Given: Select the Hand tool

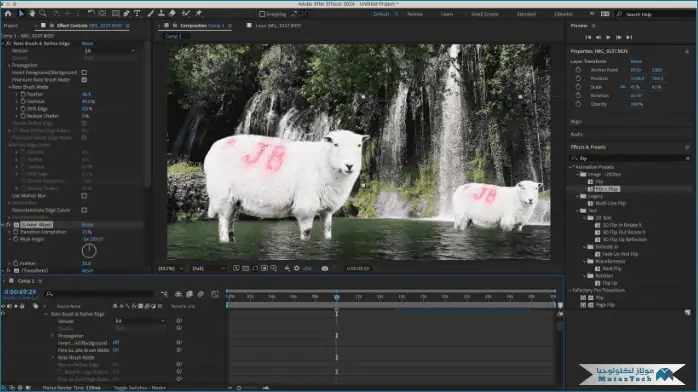Looking at the screenshot, I should coord(32,14).
